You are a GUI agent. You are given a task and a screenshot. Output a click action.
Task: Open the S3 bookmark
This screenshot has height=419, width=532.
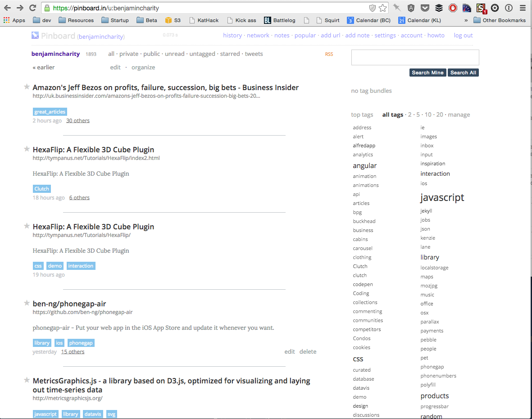pyautogui.click(x=173, y=20)
